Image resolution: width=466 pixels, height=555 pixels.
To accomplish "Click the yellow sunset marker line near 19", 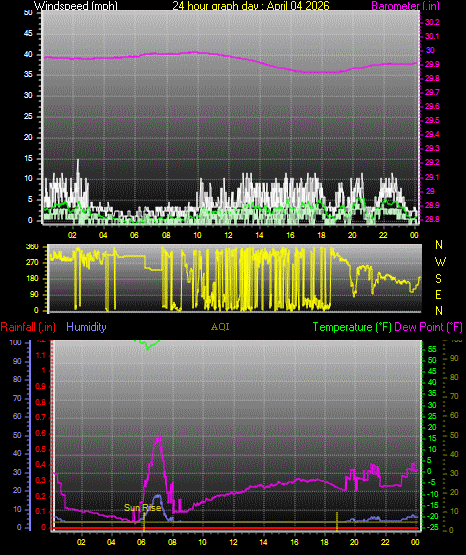I will tap(337, 521).
